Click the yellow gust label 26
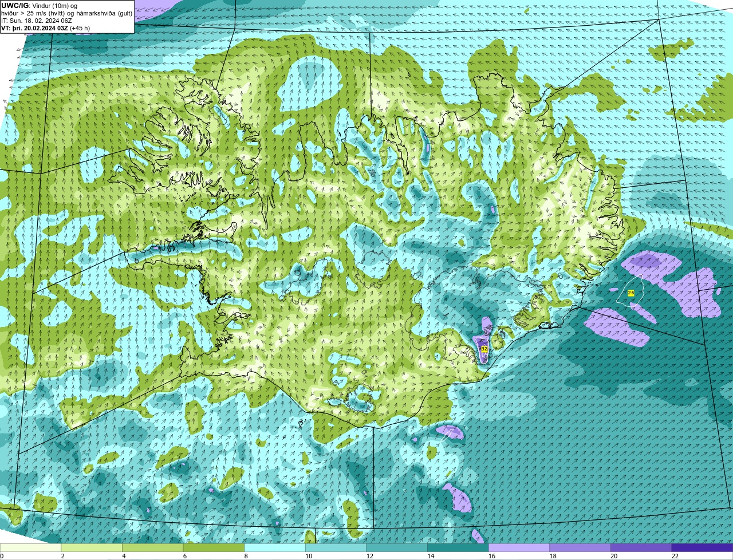The image size is (733, 560). coord(631,293)
